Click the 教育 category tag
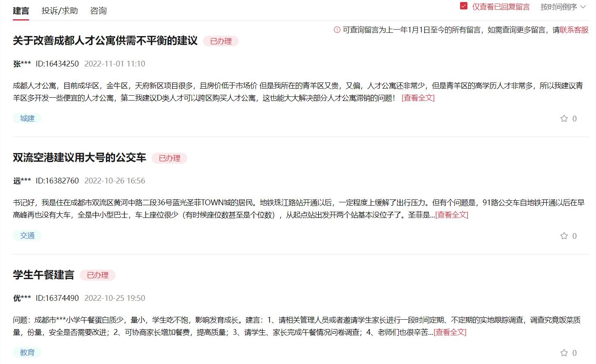 point(27,352)
